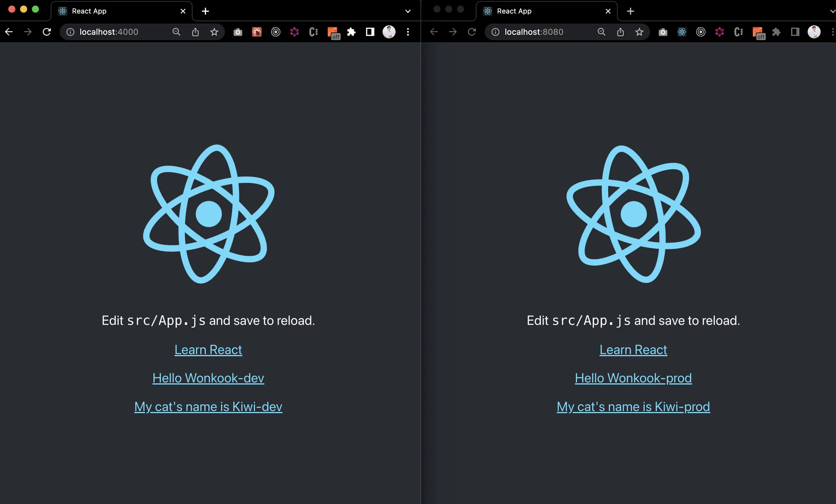Open 'My cat's name is Kiwi-dev' link

pos(208,407)
